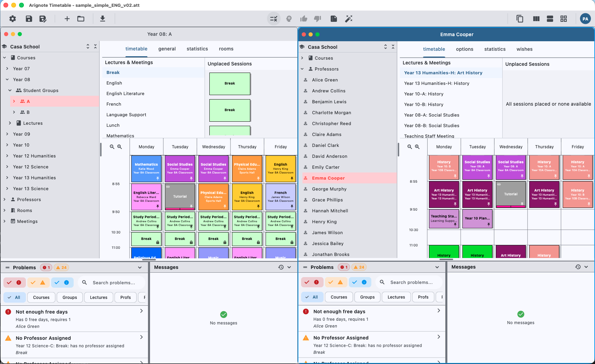595x364 pixels.
Task: Select French in left Lectures & Meetings list
Action: (153, 104)
